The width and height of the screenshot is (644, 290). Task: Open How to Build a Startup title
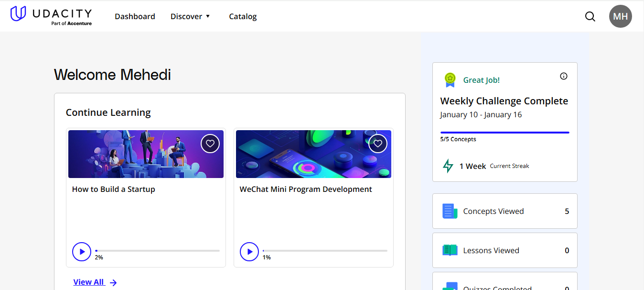[114, 189]
